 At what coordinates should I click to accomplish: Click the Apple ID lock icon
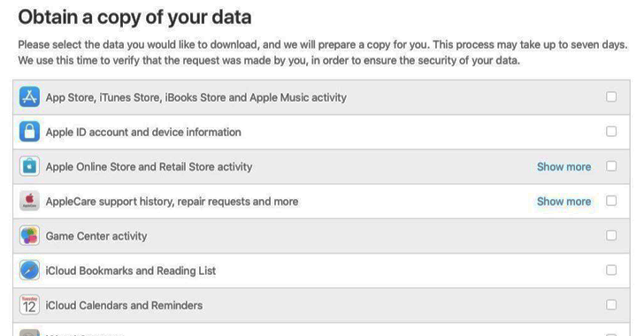pyautogui.click(x=29, y=132)
